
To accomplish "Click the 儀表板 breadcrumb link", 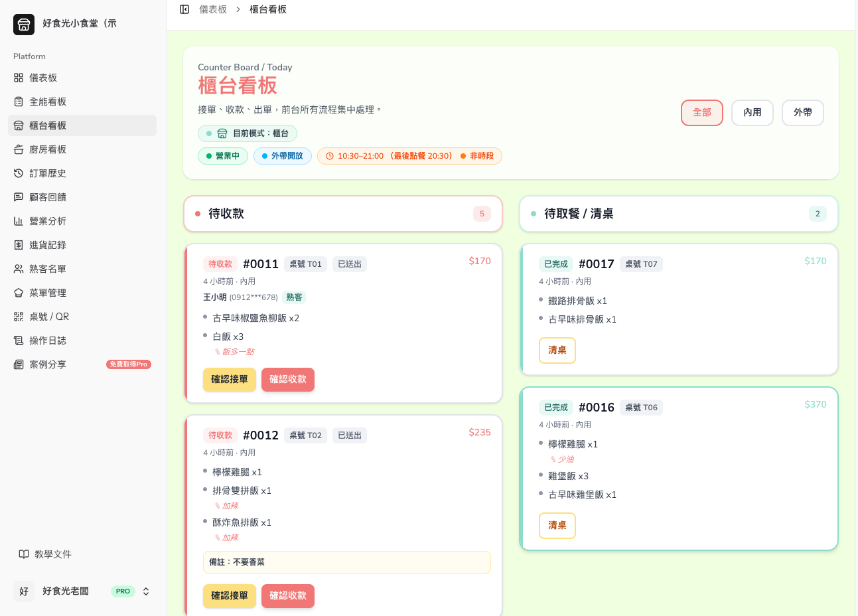I will [x=213, y=9].
